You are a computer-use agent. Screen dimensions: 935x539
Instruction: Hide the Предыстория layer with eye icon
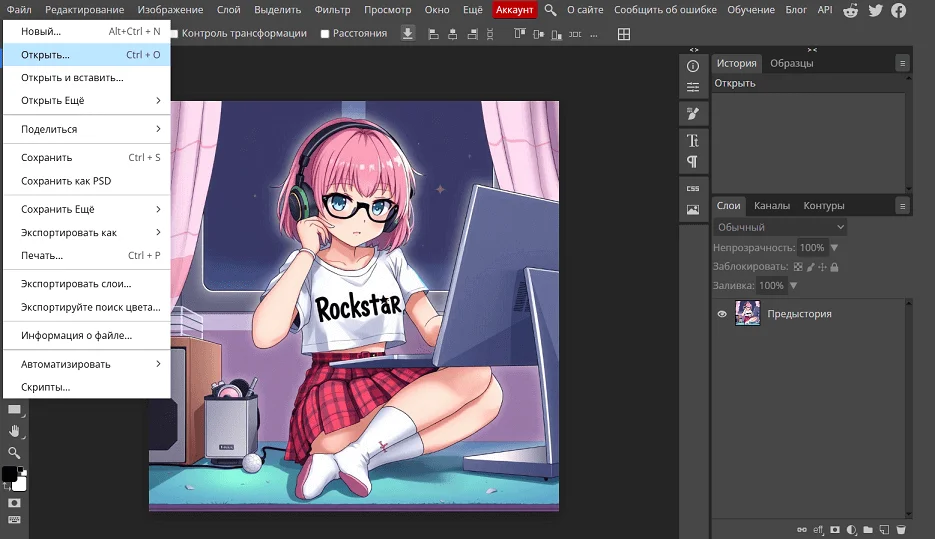coord(722,314)
